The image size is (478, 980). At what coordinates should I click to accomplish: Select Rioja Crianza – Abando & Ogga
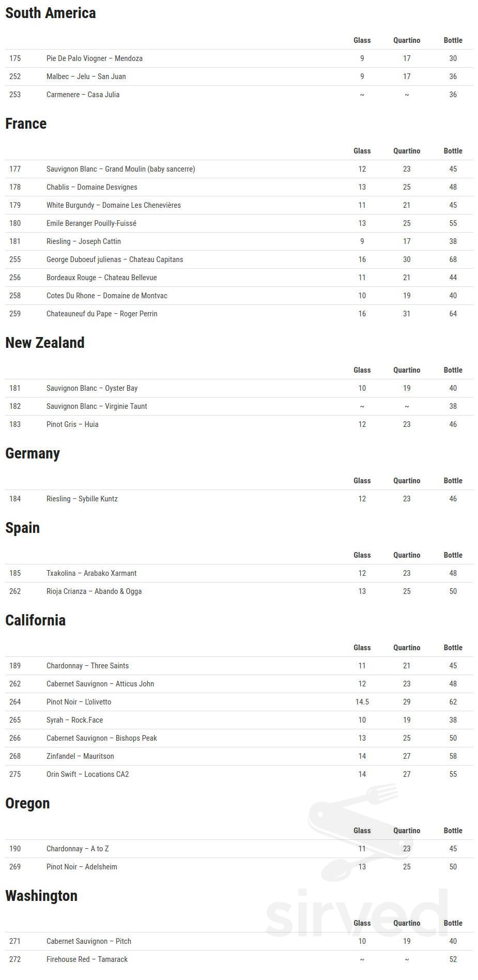tap(94, 591)
